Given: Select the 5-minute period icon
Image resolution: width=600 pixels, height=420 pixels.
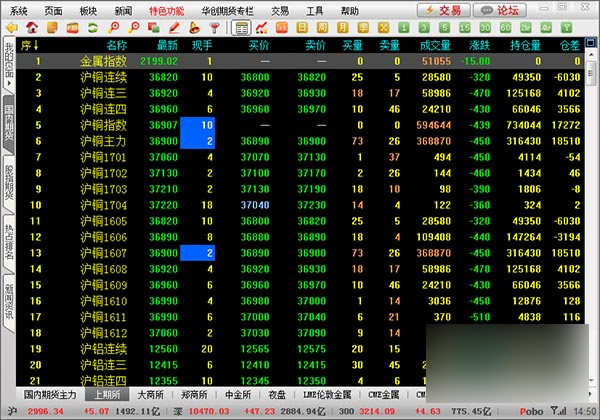Looking at the screenshot, I should point(444,28).
